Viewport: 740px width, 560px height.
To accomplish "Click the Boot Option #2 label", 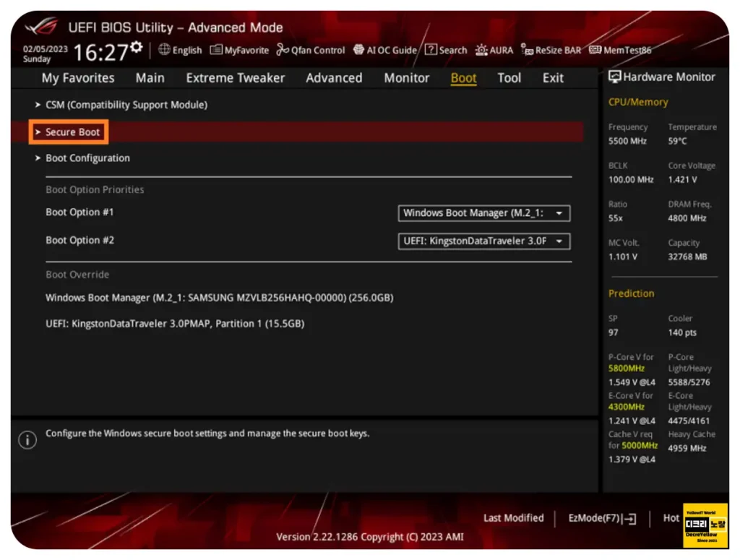I will point(79,240).
